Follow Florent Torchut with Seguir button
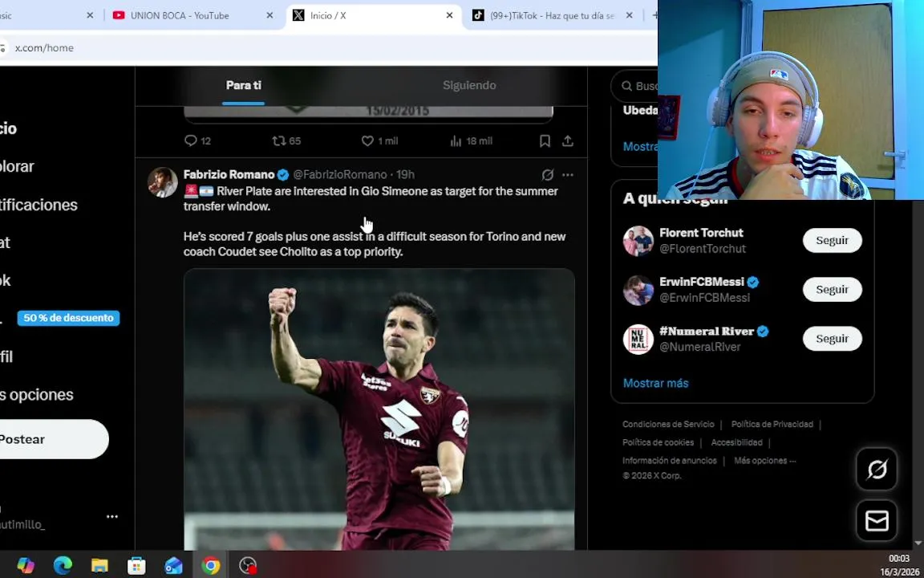The width and height of the screenshot is (924, 578). point(832,241)
